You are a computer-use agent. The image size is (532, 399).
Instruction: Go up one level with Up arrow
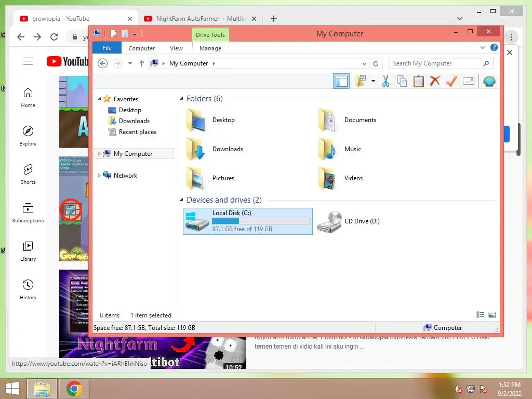point(142,63)
